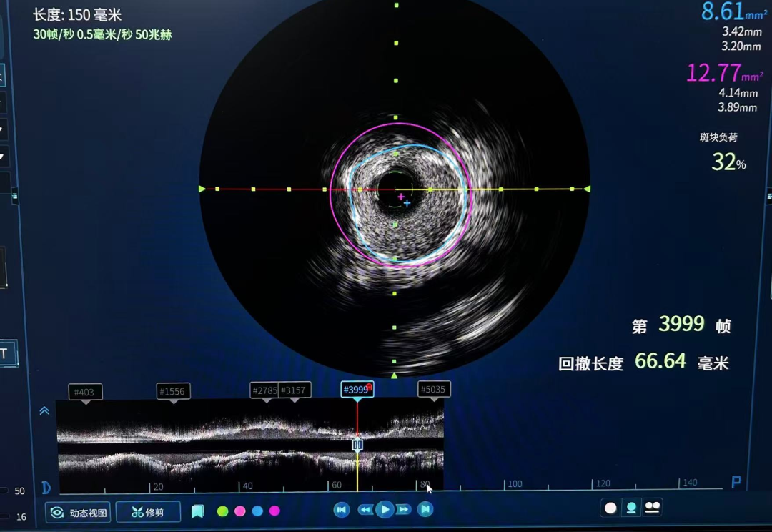The image size is (772, 532).
Task: Select the single-person mode icon
Action: [x=631, y=508]
